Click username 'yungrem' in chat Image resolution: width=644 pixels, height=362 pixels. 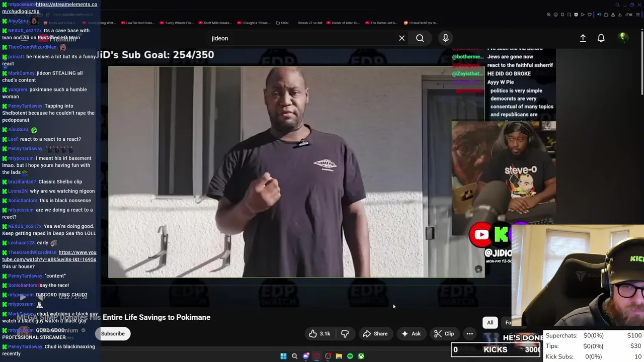18,89
